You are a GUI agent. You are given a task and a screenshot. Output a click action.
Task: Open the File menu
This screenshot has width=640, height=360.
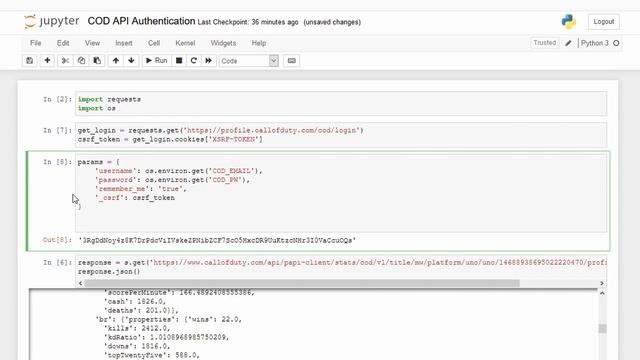click(x=36, y=43)
